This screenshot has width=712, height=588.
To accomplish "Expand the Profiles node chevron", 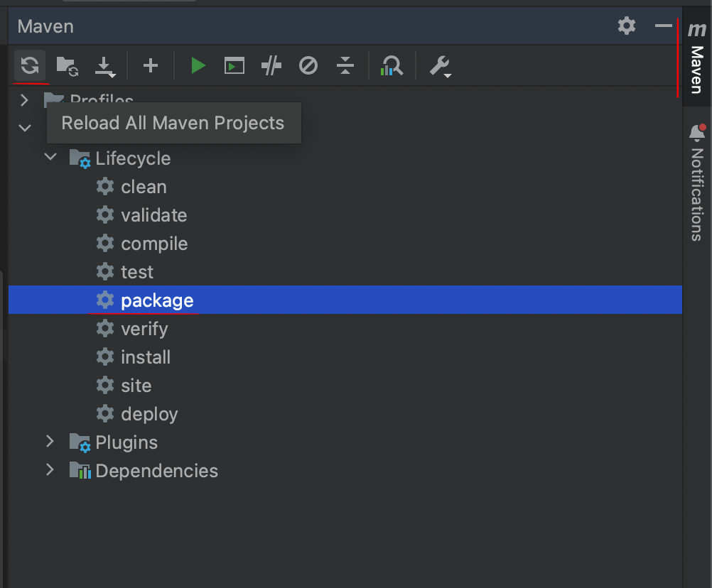I will (x=25, y=100).
